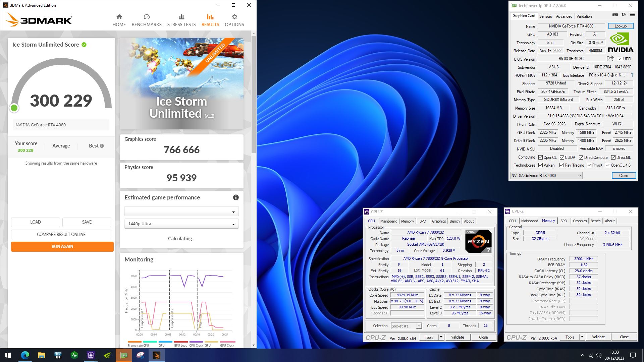Expand the empty game selection dropdown
Viewport: 644px width, 362px height.
(181, 211)
